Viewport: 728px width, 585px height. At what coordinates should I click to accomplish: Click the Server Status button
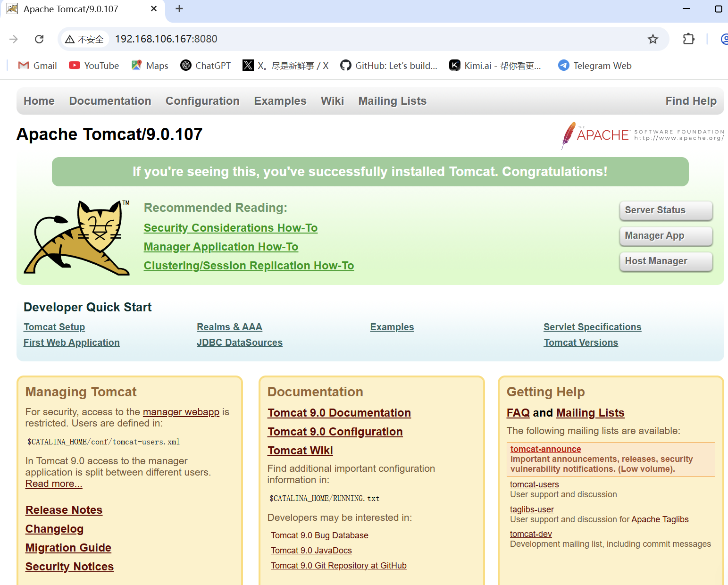tap(666, 210)
